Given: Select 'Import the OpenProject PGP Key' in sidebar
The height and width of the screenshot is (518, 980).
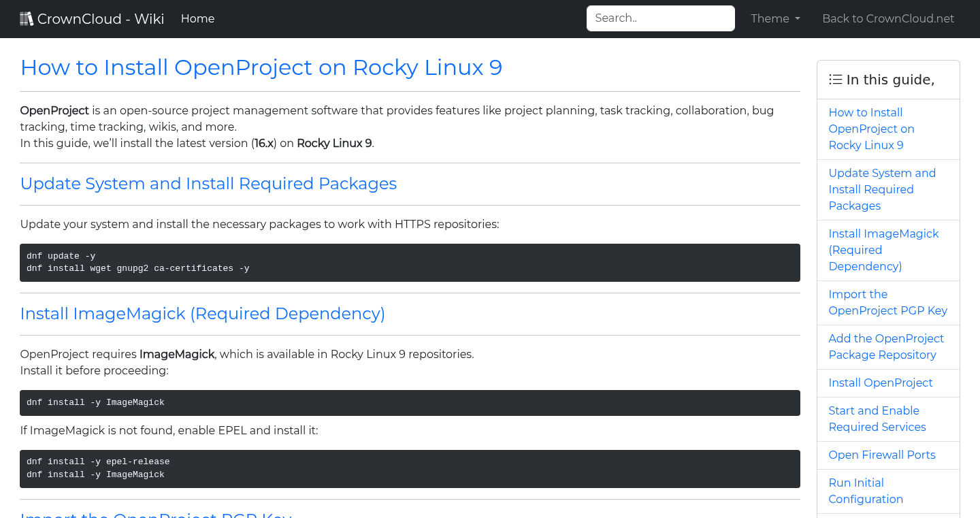Looking at the screenshot, I should click(x=887, y=302).
